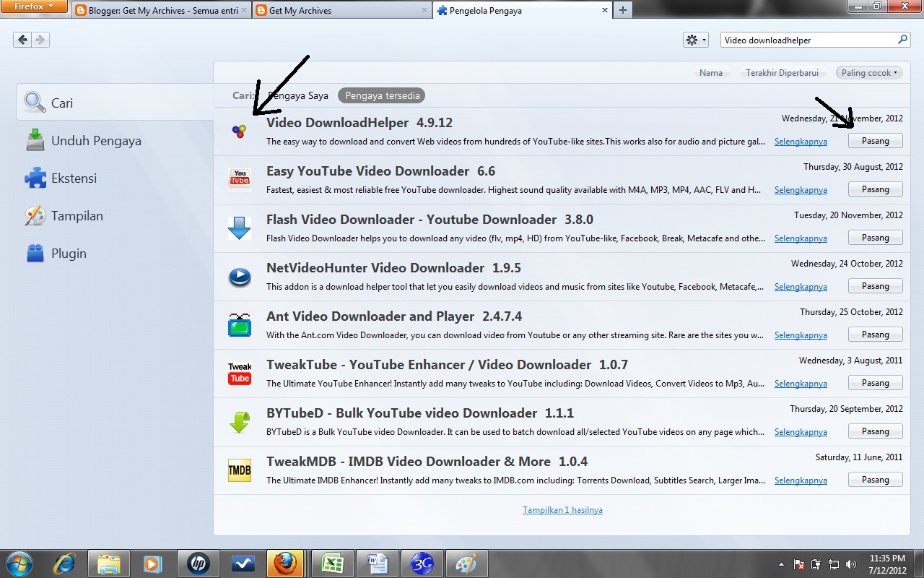Switch to the Get My Archives tab
Image resolution: width=924 pixels, height=578 pixels.
(x=343, y=11)
